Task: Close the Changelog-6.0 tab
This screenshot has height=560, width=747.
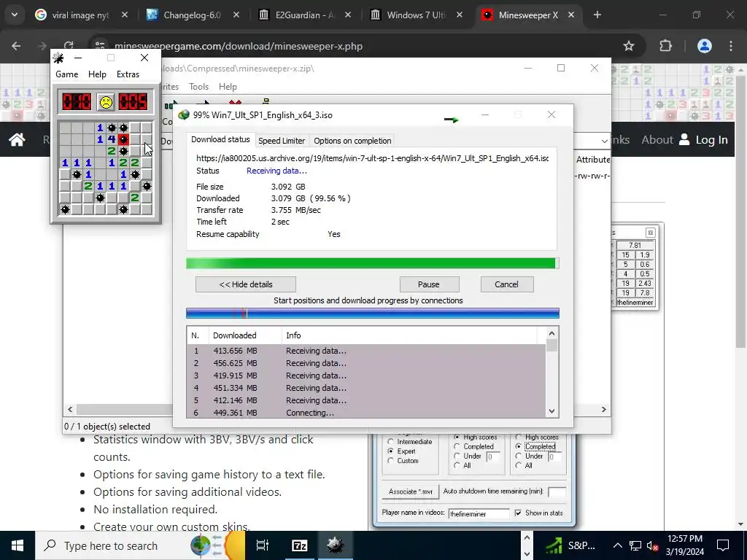Action: [236, 15]
